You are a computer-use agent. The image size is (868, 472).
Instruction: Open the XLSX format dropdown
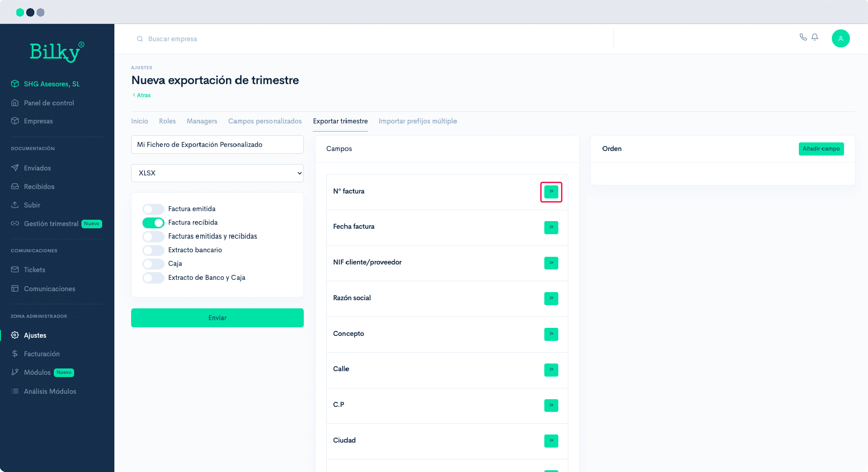[x=217, y=173]
